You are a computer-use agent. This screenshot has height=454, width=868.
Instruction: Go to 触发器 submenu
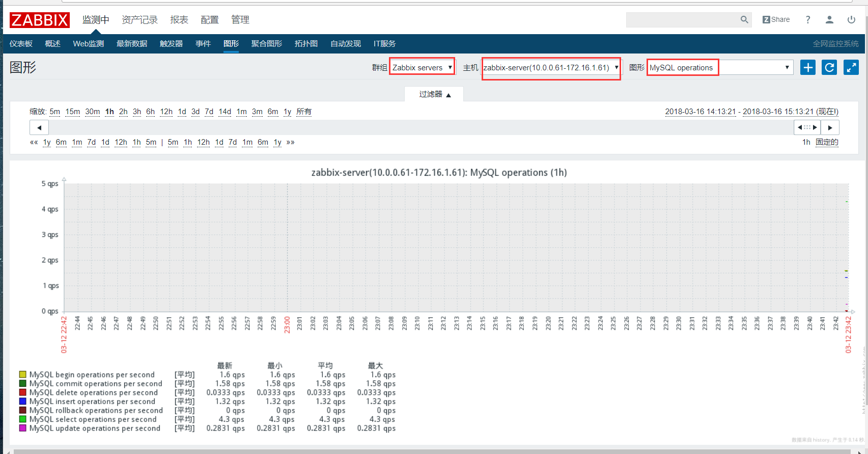point(172,44)
